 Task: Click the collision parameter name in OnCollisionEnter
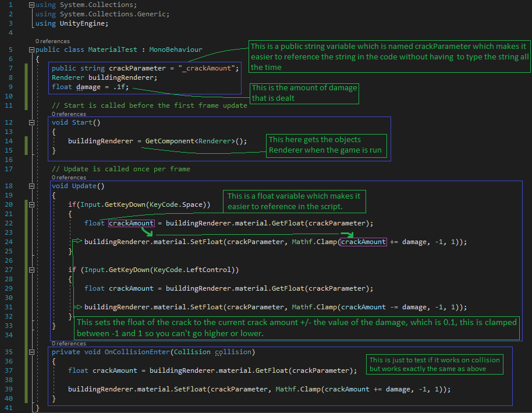[235, 352]
